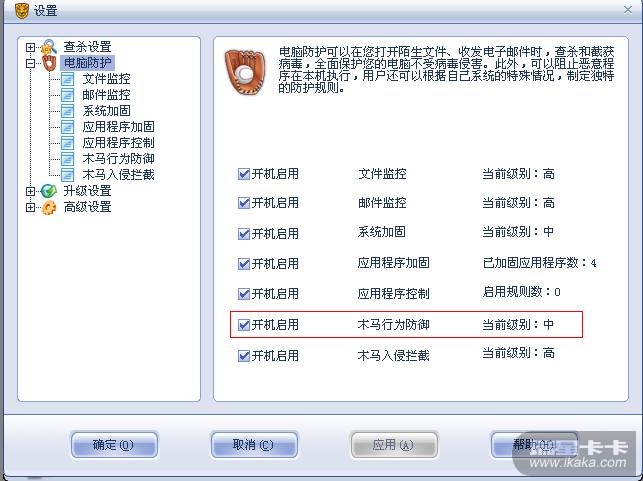Click the page icon beside 邮件监控

67,95
